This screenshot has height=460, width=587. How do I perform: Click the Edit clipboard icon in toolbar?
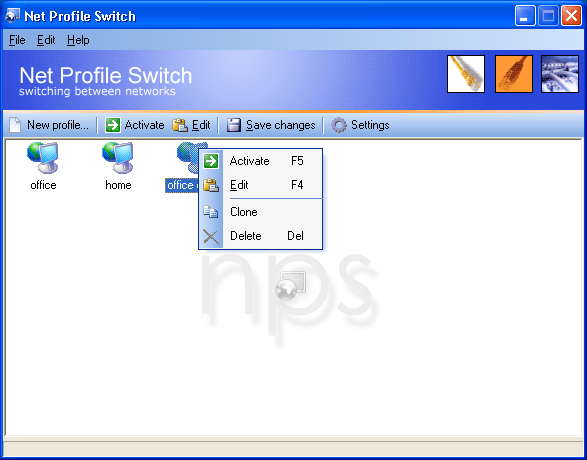click(180, 125)
